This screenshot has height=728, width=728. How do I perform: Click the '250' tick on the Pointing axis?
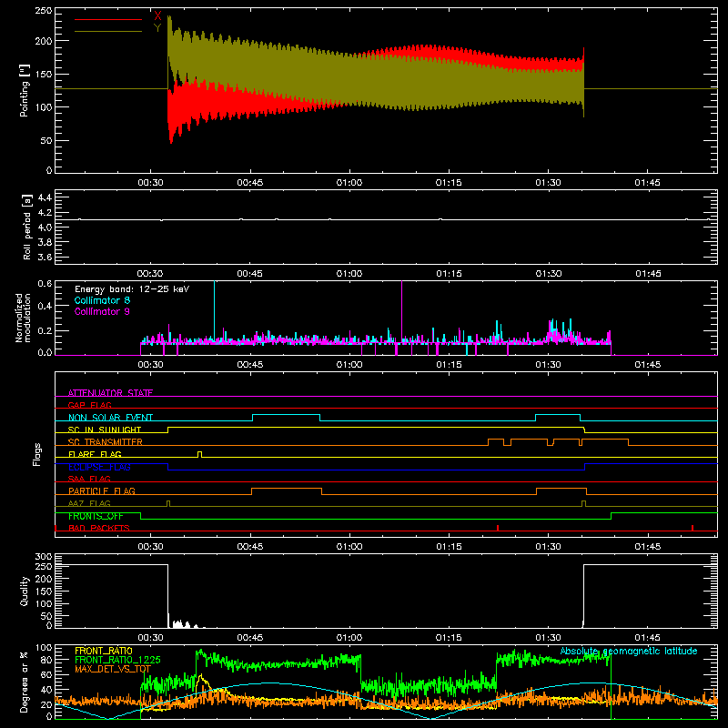(x=44, y=10)
